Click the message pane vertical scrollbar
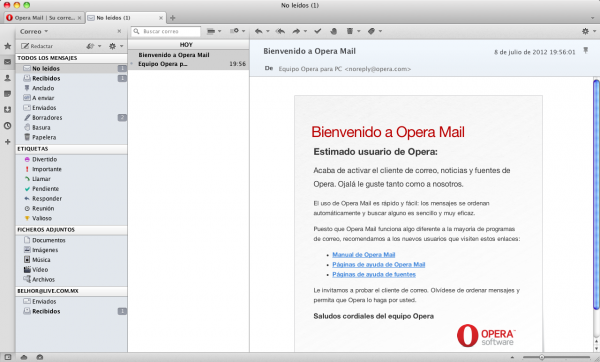This screenshot has height=362, width=600. click(x=596, y=194)
